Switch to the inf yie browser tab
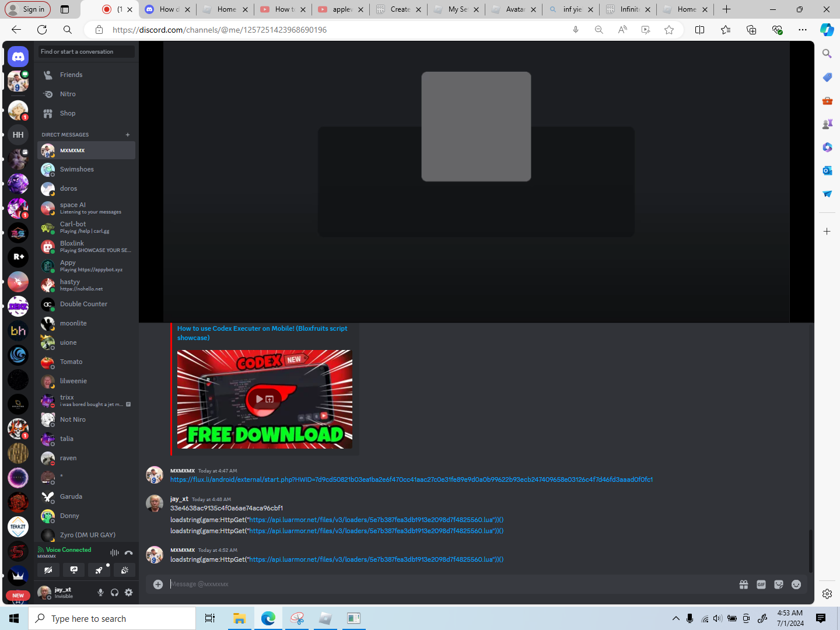The height and width of the screenshot is (630, 840). tap(571, 9)
